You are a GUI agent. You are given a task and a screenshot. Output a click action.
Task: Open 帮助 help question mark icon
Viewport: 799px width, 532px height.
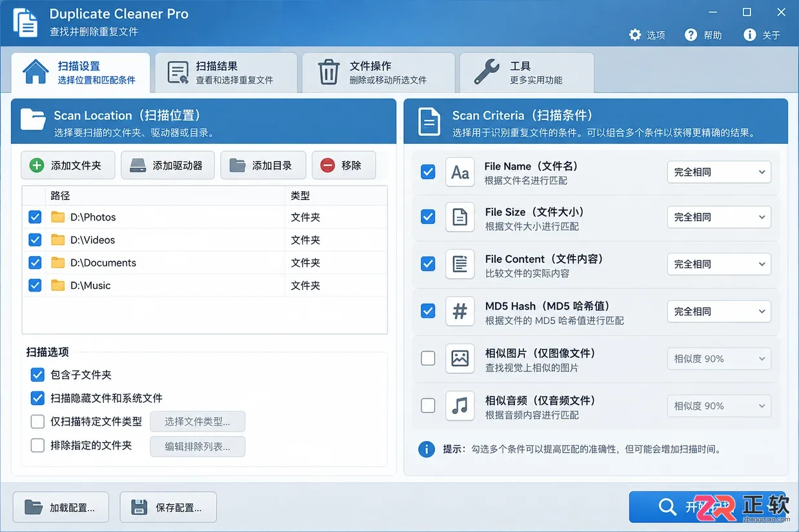[x=691, y=35]
